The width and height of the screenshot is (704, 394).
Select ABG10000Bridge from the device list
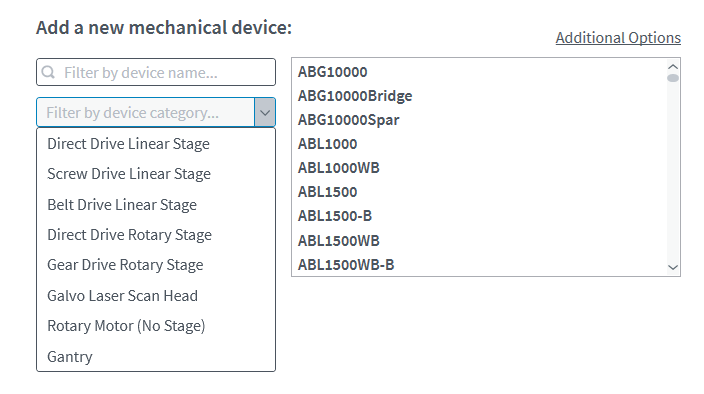point(355,96)
